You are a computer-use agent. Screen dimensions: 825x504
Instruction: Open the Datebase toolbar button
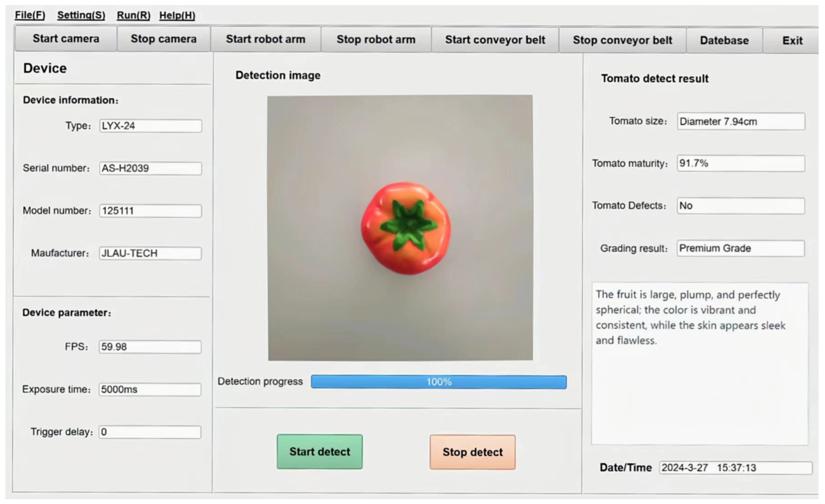click(724, 40)
